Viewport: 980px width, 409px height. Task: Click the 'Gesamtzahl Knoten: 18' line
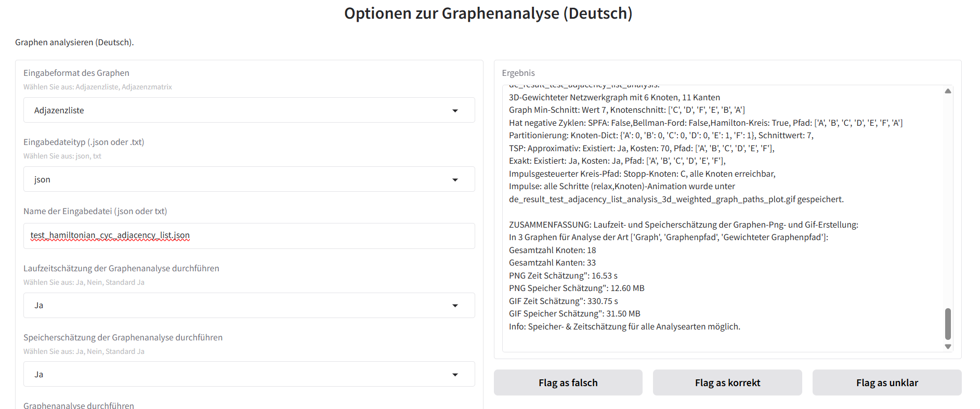point(552,250)
